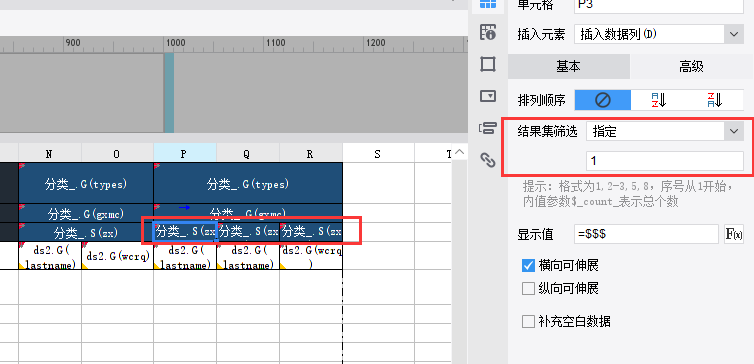This screenshot has width=754, height=364.
Task: Select the 分类_.S(zx) cell in column P
Action: pyautogui.click(x=185, y=232)
